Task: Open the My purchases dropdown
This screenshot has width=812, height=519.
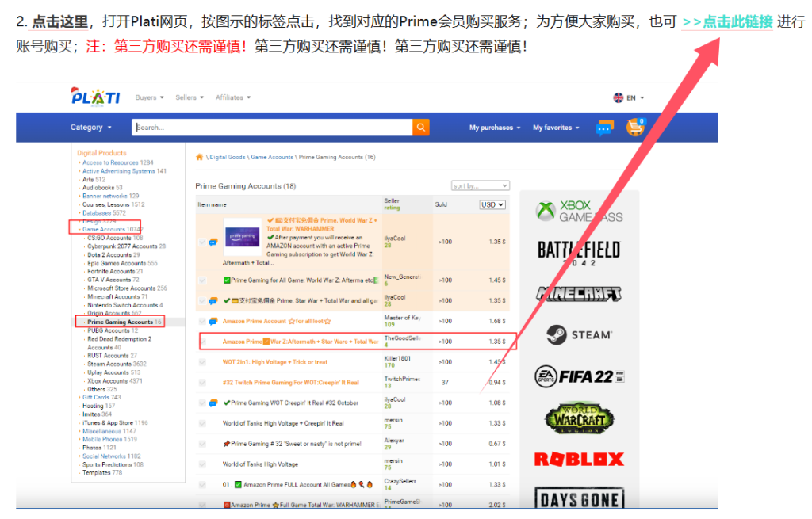Action: (x=495, y=128)
